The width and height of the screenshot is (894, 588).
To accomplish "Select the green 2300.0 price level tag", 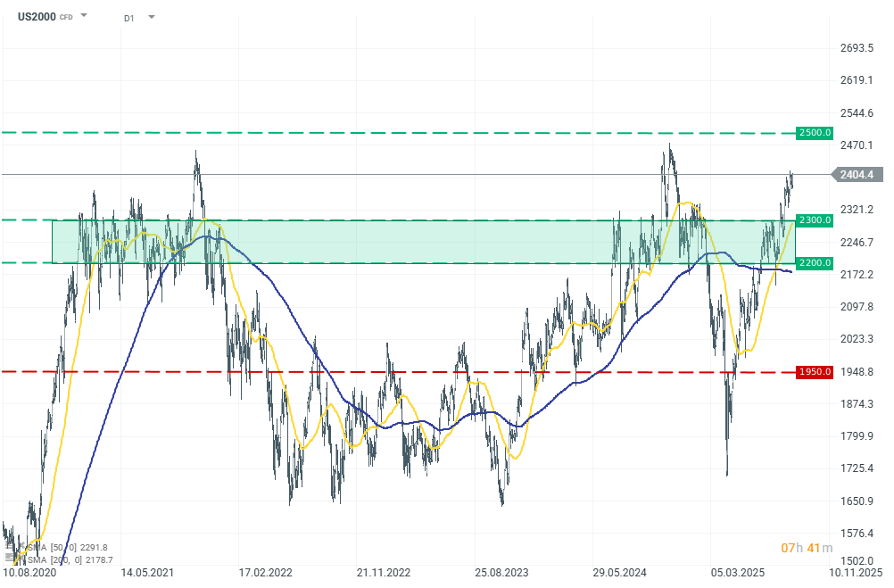I will click(x=815, y=220).
